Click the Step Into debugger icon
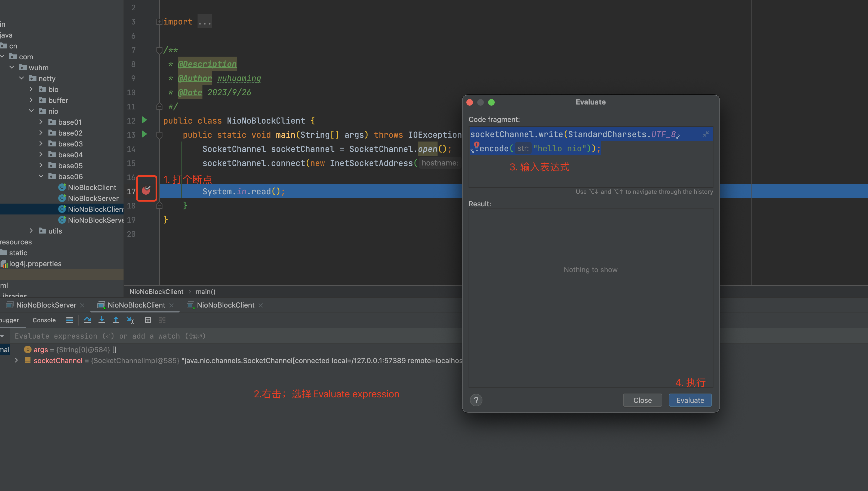This screenshot has width=868, height=491. 101,320
